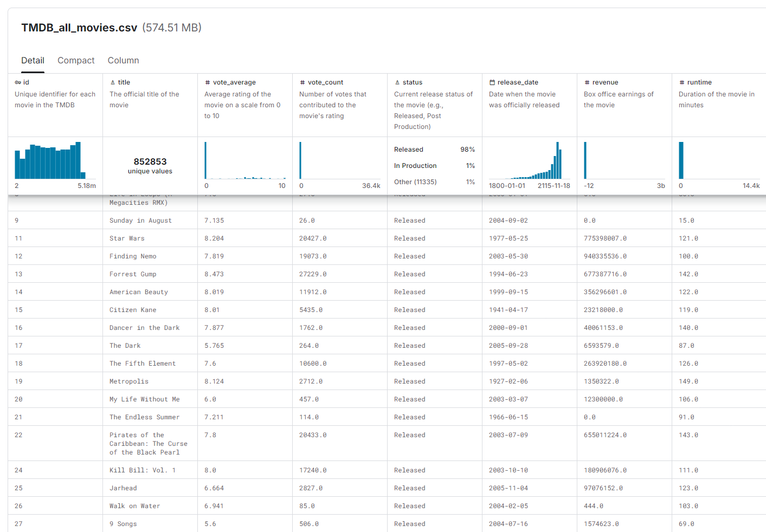This screenshot has height=532, width=766.
Task: Click the vote_average histogram chart
Action: pyautogui.click(x=245, y=160)
